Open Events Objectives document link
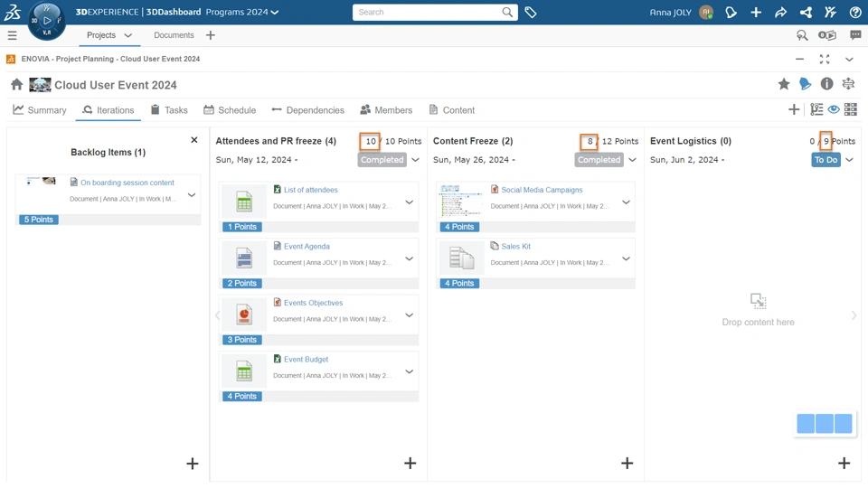Viewport: 868px width, 488px height. (x=314, y=303)
